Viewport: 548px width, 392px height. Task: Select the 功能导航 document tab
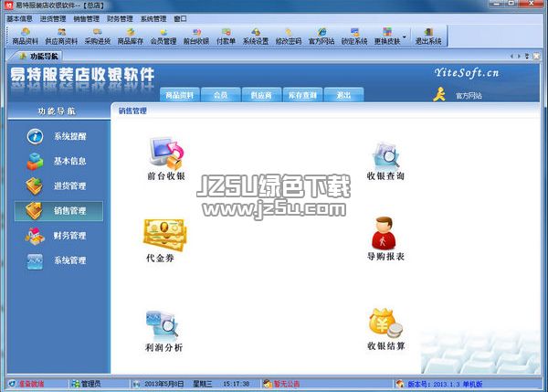coord(37,57)
